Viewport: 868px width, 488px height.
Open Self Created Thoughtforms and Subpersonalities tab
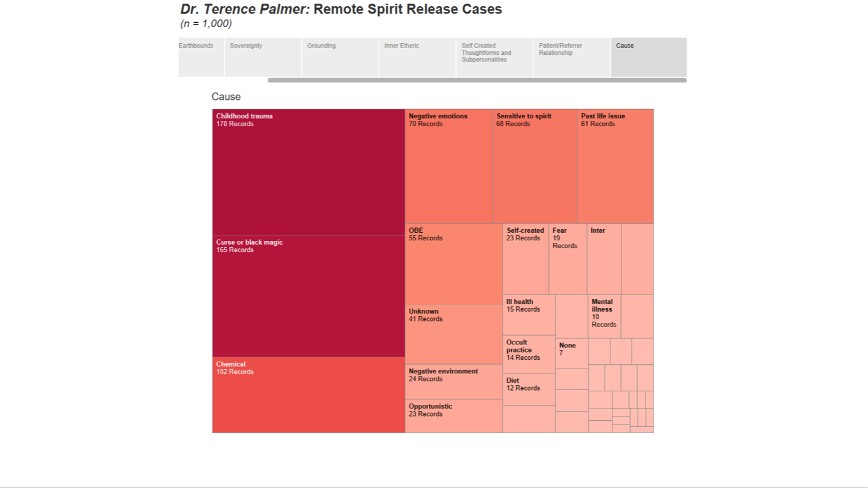click(495, 57)
